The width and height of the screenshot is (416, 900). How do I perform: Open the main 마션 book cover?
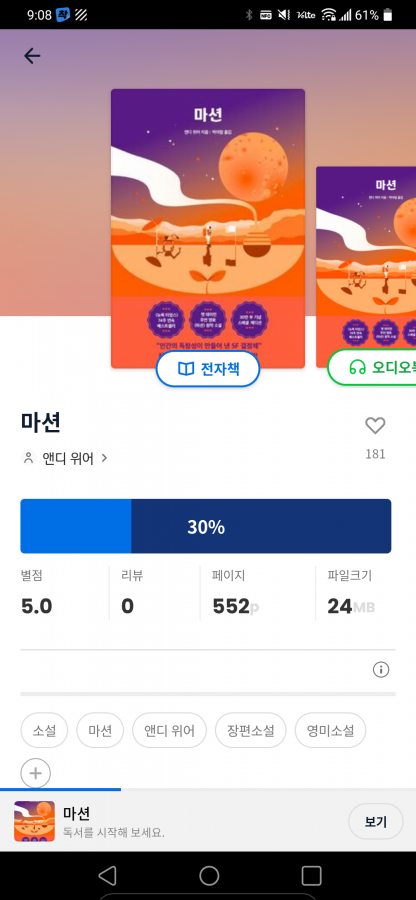coord(208,228)
